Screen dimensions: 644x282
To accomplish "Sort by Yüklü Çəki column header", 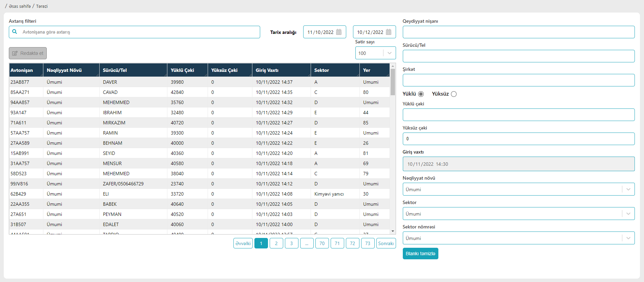I will (x=187, y=70).
